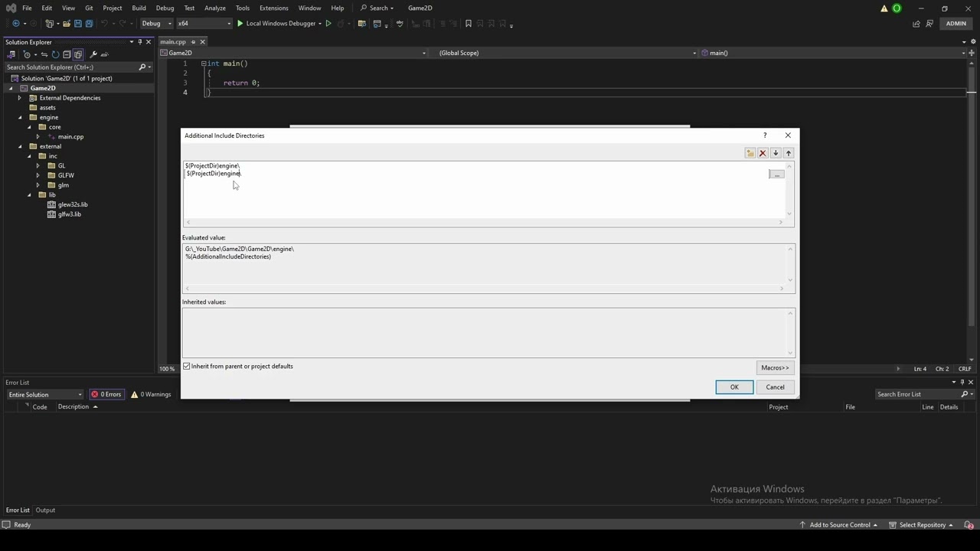This screenshot has height=551, width=980.
Task: Click the notifications bell in status bar
Action: (x=969, y=525)
